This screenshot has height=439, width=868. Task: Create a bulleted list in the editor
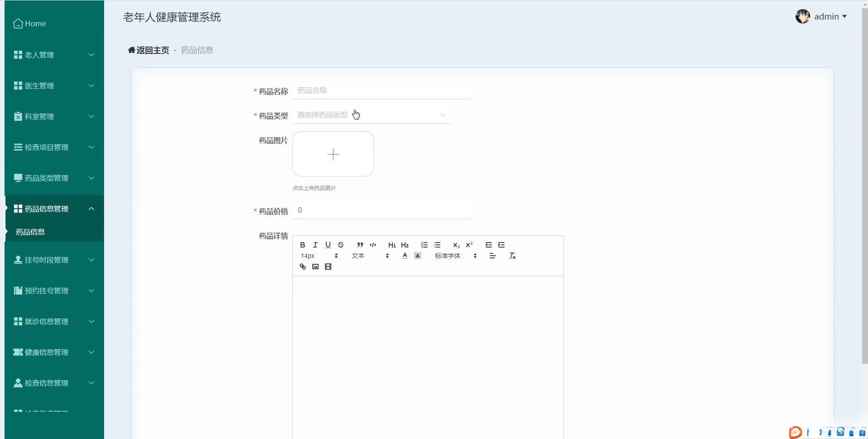pyautogui.click(x=437, y=245)
